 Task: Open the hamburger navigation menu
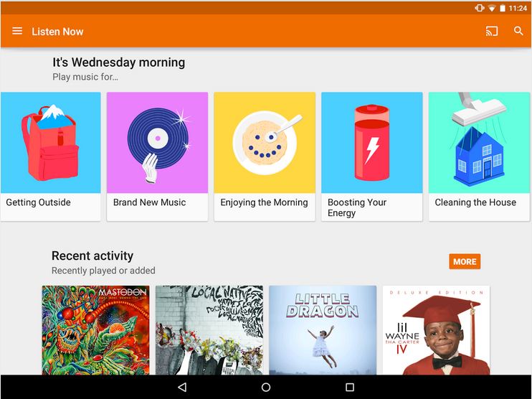tap(17, 32)
